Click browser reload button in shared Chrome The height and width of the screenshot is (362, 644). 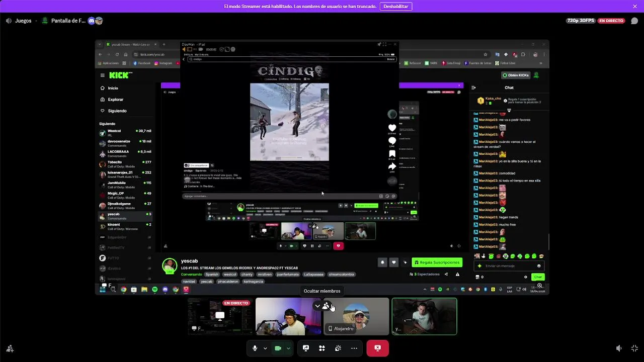[117, 54]
